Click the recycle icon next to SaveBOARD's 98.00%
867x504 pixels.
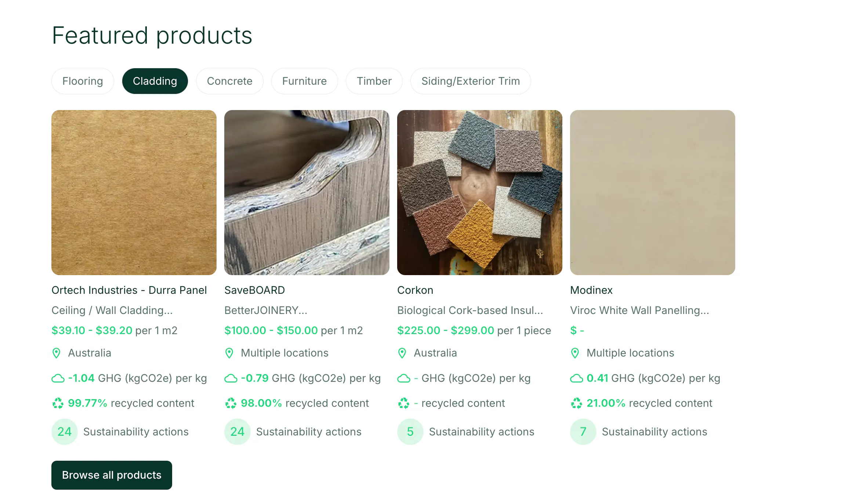[x=231, y=403]
